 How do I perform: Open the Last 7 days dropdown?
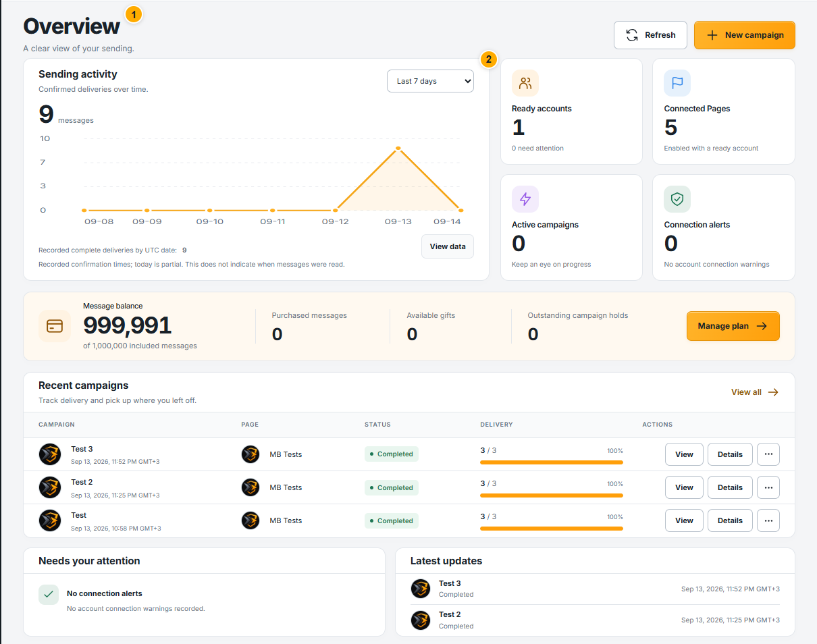pos(430,81)
